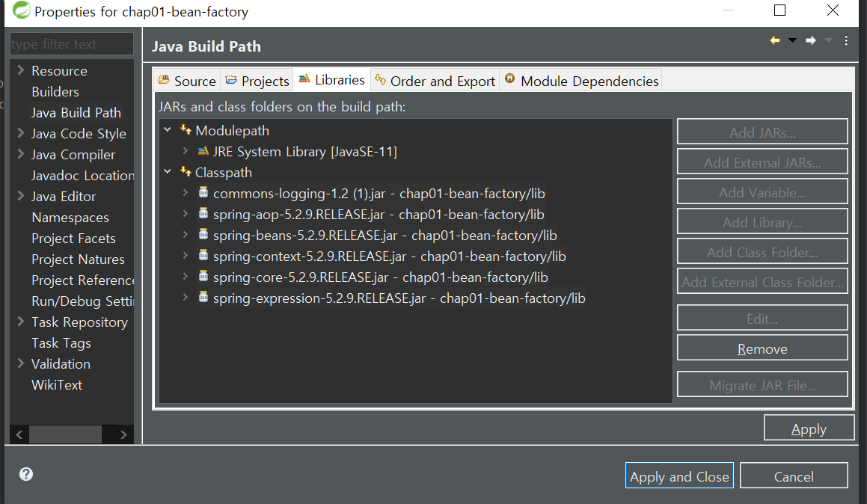Expand the Resource category in sidebar
Screen dimensions: 867x504
(21, 70)
